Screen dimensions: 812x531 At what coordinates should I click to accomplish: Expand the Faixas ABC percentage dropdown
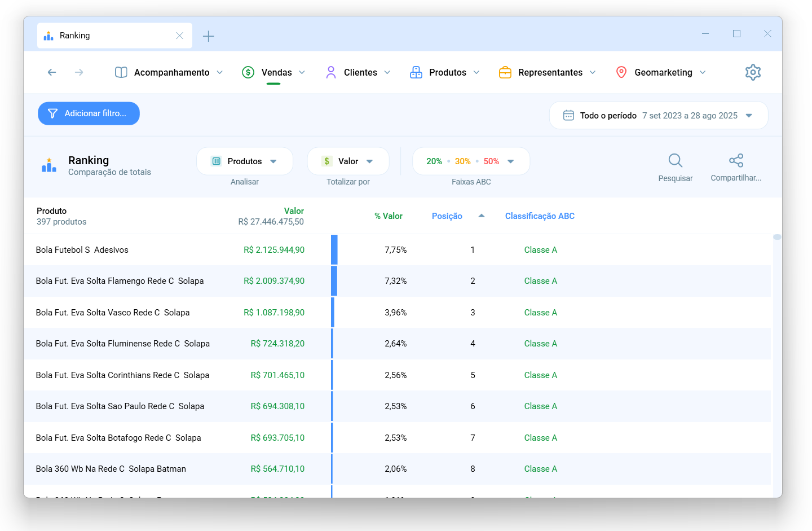(x=471, y=161)
